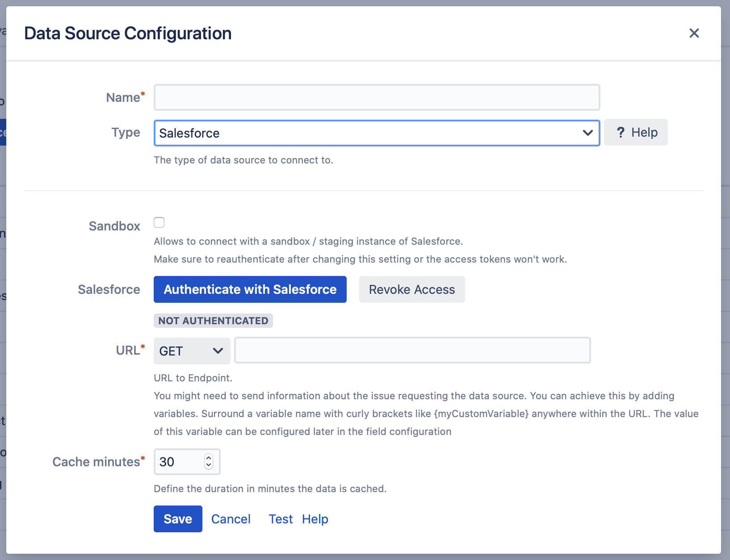Viewport: 730px width, 560px height.
Task: Open the Type dropdown showing Salesforce
Action: (377, 133)
